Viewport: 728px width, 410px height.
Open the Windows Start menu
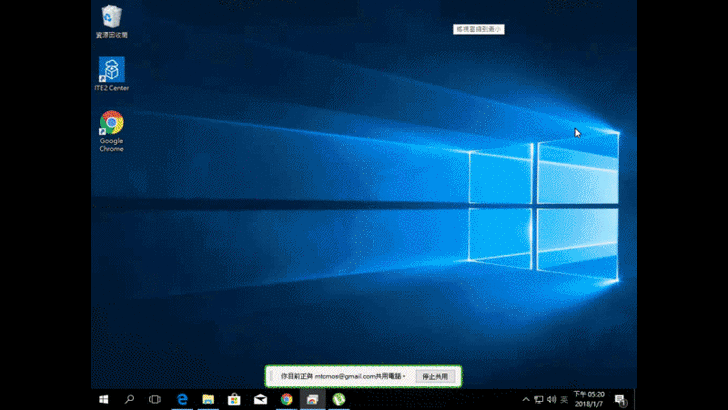104,399
